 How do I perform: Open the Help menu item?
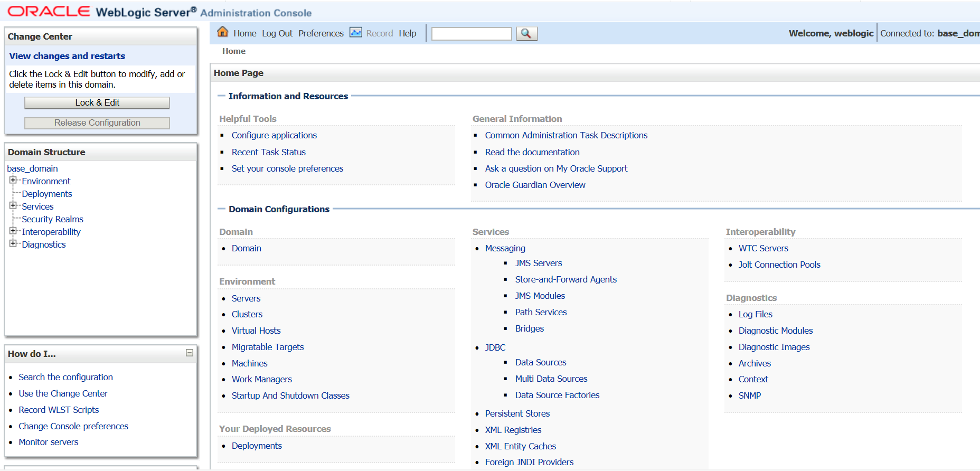(407, 33)
